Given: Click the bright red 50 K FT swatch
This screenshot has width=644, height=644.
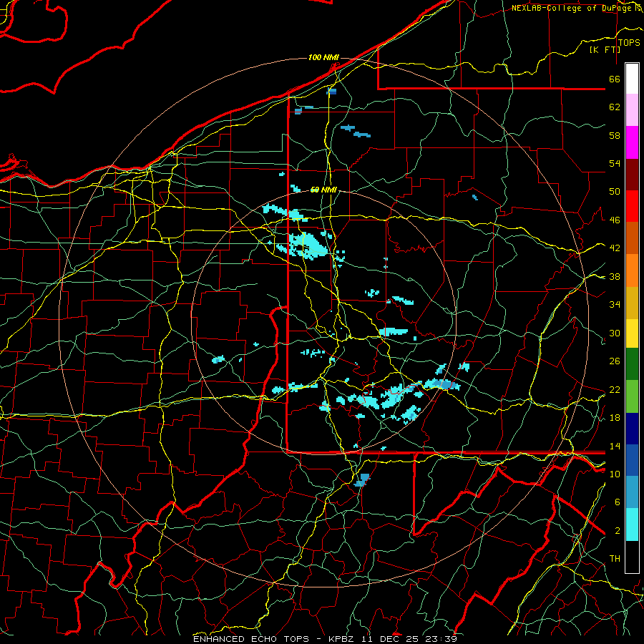Looking at the screenshot, I should 632,206.
